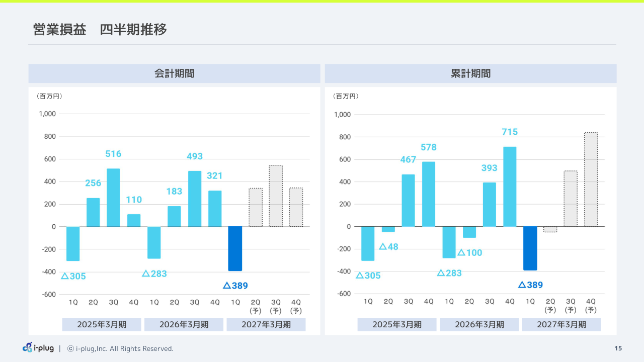Select the slide title 営業損益 四半期推移
This screenshot has height=362, width=644.
pyautogui.click(x=100, y=30)
